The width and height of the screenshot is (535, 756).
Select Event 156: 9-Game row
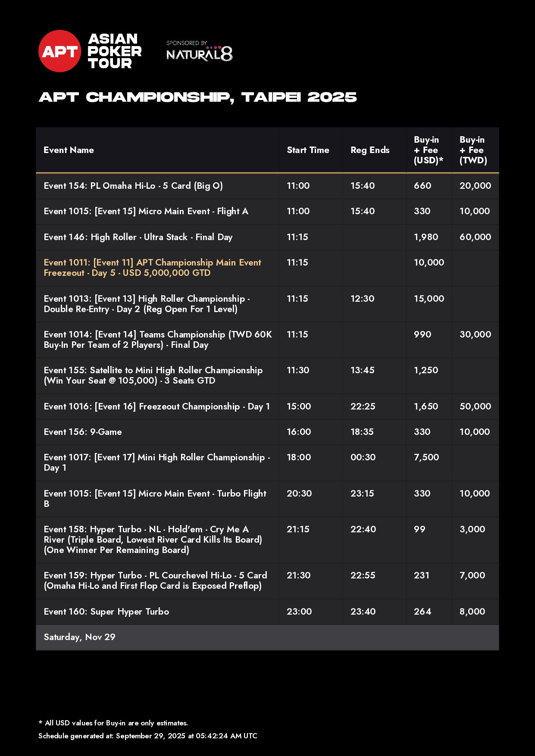(x=83, y=432)
